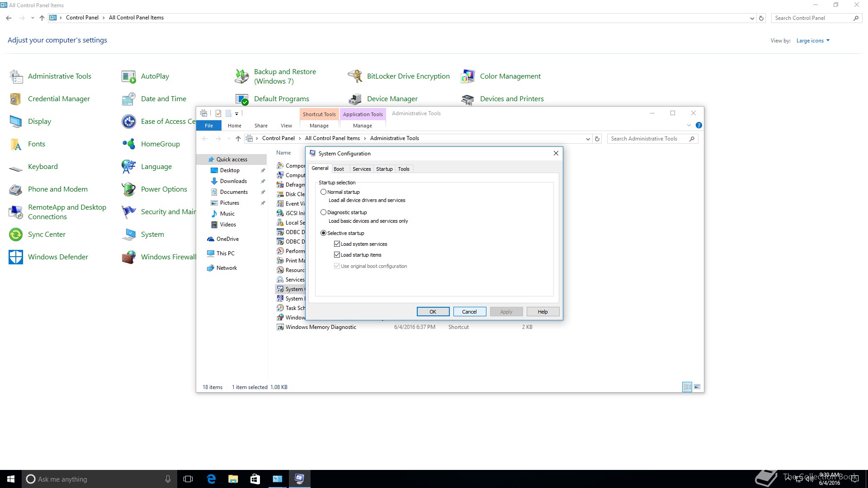Open Sync Center icon
The height and width of the screenshot is (488, 868).
(x=16, y=235)
